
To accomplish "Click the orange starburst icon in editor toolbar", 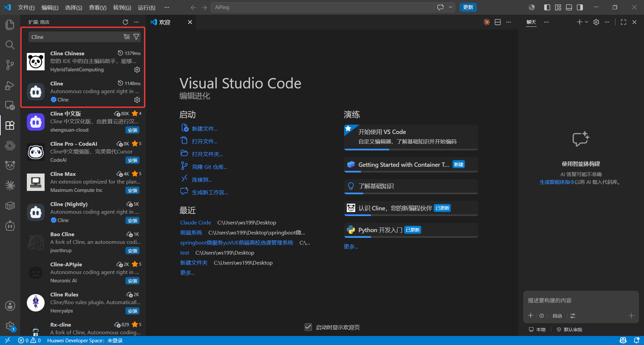I will tap(487, 22).
